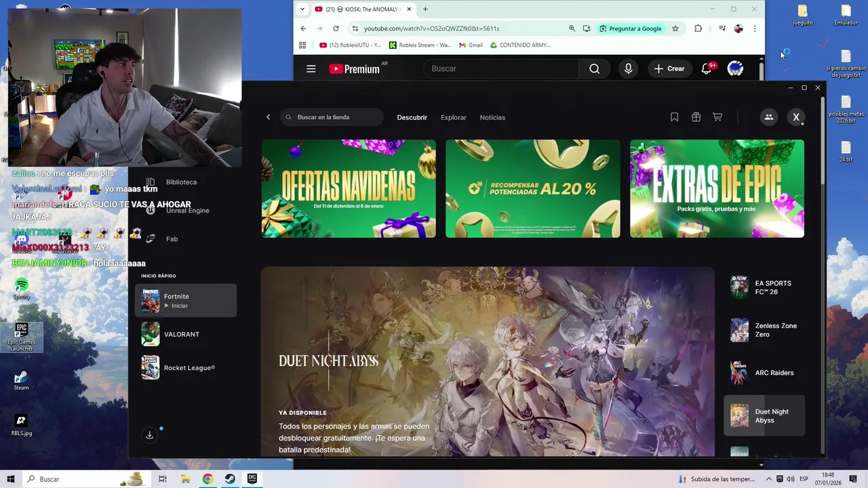This screenshot has height=488, width=868.
Task: Open the Ofertas Navideñas banner
Action: (x=349, y=188)
